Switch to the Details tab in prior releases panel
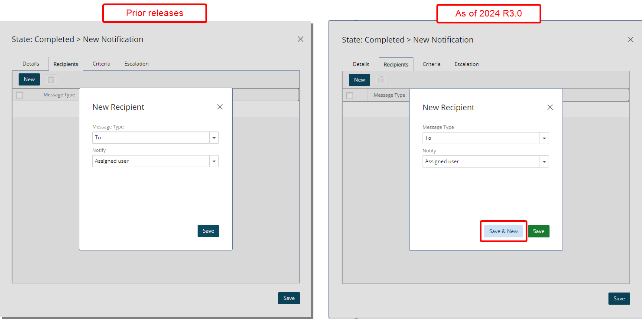The height and width of the screenshot is (319, 644). 31,63
